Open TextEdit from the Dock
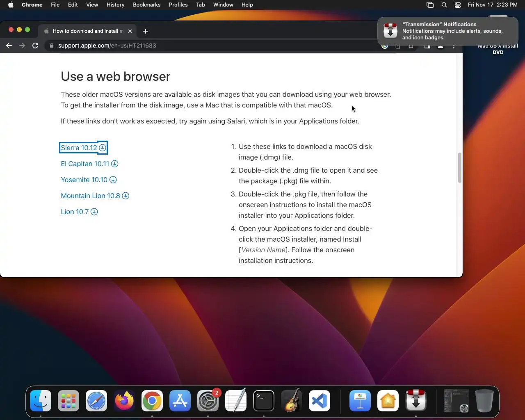Image resolution: width=525 pixels, height=420 pixels. 236,401
